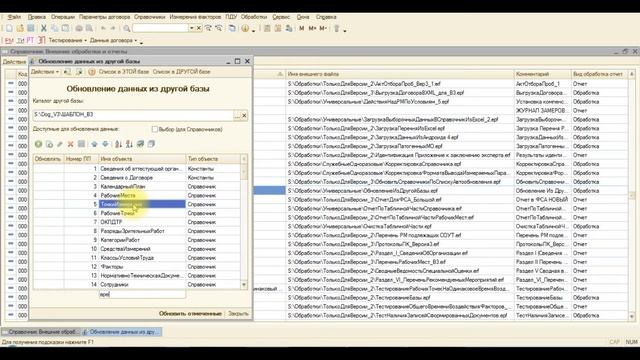The height and width of the screenshot is (360, 640).
Task: Open the Справочники menu
Action: click(x=149, y=17)
